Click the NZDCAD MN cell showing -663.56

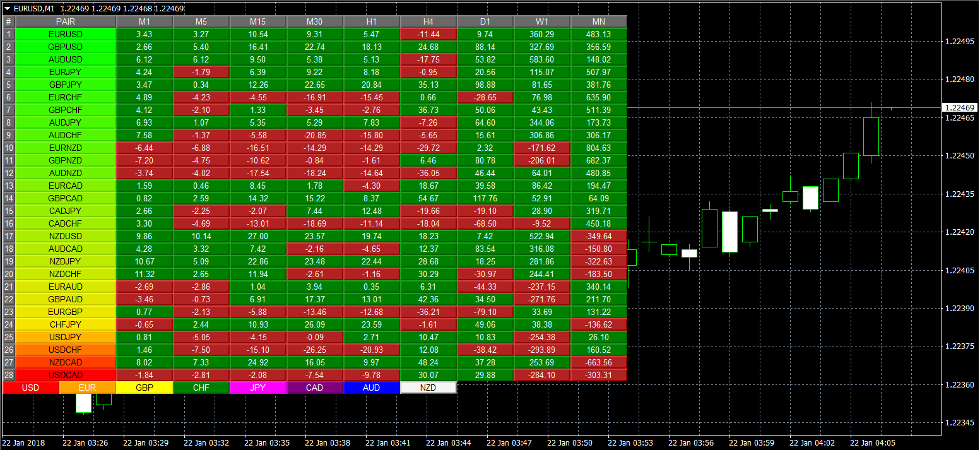pos(598,362)
